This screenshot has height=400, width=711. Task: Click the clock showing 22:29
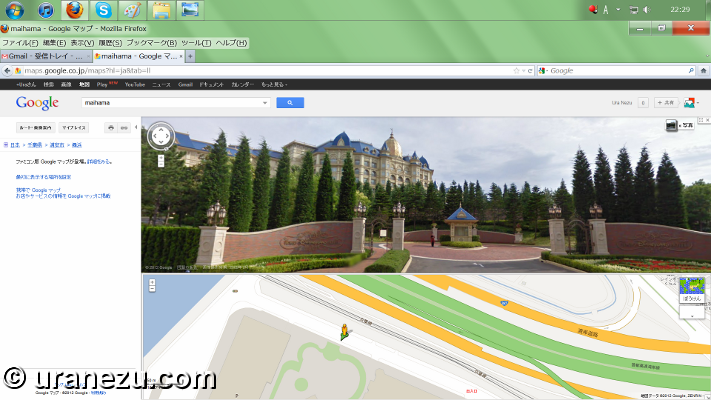[680, 10]
